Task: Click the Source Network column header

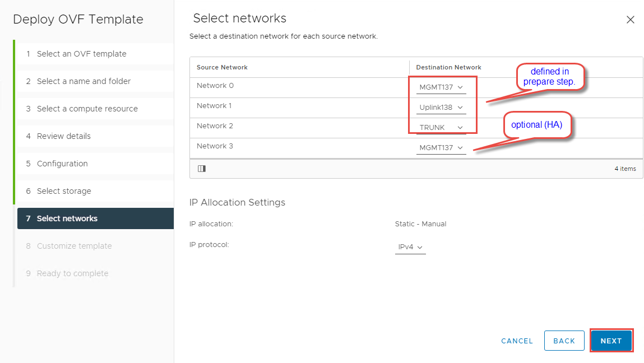Action: coord(222,67)
